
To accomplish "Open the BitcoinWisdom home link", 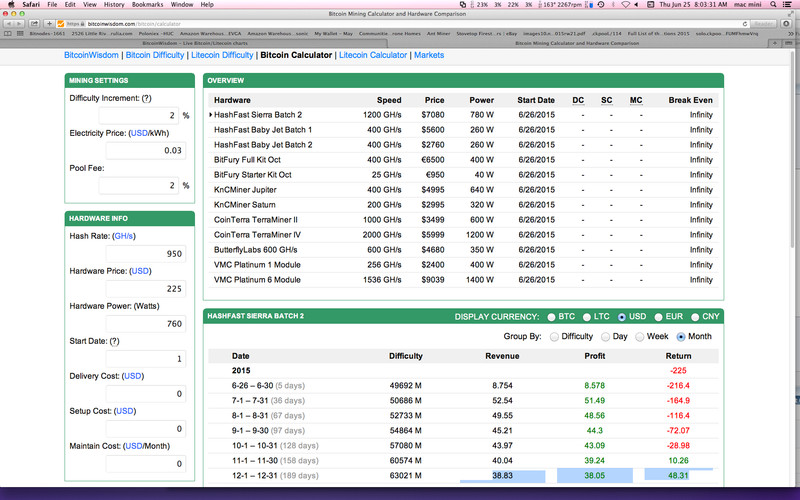I will point(91,55).
